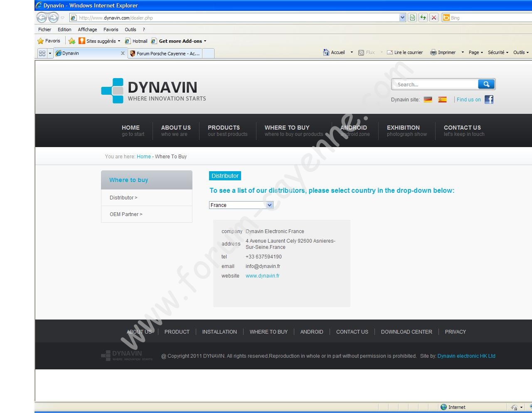Click the Imprimer printer icon
532x413 pixels.
click(x=433, y=52)
